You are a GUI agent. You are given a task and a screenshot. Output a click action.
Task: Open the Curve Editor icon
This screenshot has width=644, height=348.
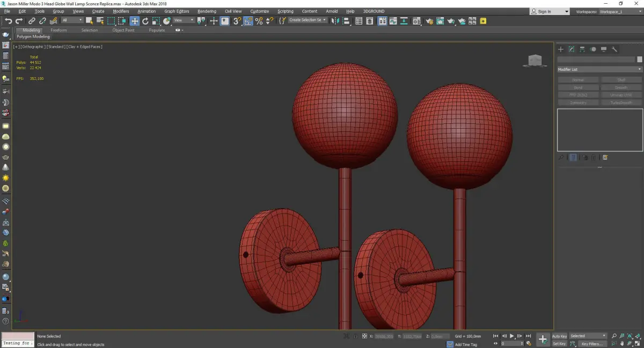pyautogui.click(x=393, y=21)
